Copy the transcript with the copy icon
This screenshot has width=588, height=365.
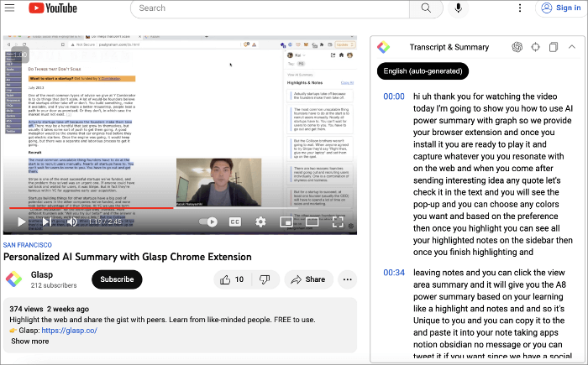pos(554,47)
